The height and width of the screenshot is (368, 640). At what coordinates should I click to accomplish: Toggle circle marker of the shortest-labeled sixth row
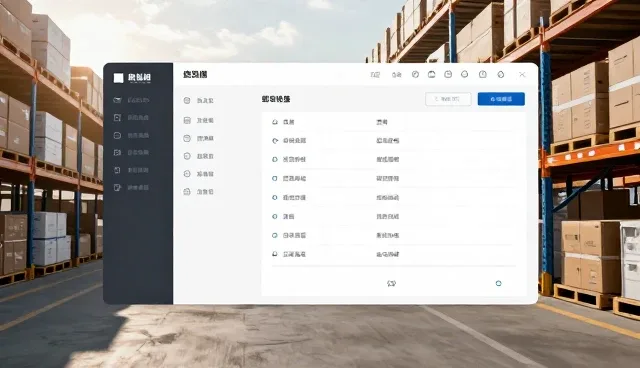(275, 217)
